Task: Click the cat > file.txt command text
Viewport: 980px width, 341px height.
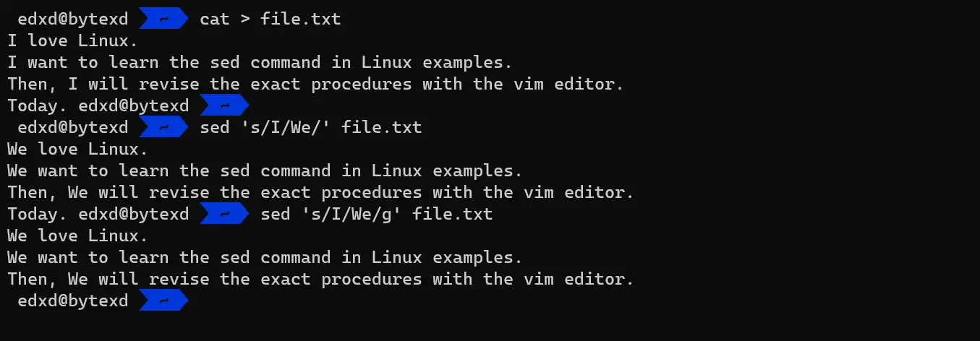Action: (270, 19)
